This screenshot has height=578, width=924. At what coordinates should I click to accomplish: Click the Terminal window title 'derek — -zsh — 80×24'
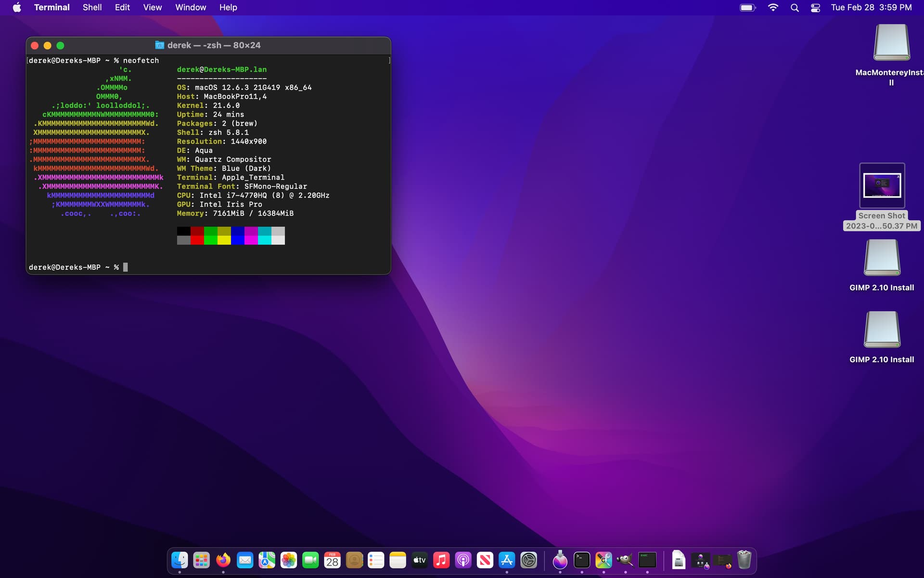[214, 45]
